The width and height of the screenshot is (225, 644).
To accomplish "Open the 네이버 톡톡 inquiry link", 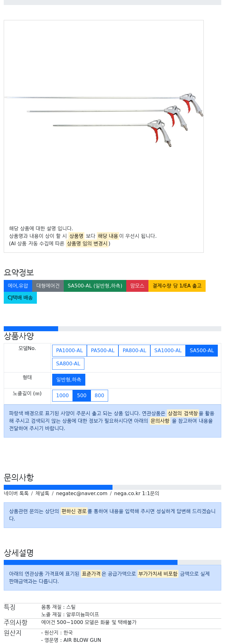I will 16,494.
